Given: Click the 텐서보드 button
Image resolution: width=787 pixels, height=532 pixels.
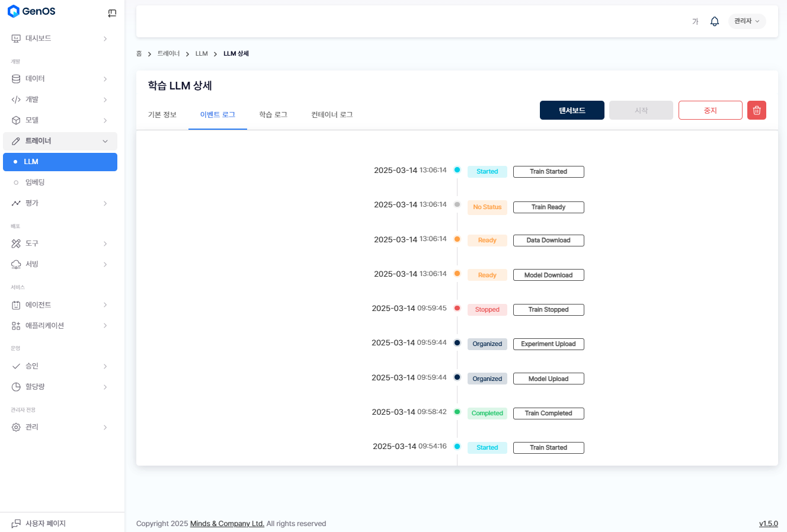Looking at the screenshot, I should click(x=572, y=110).
